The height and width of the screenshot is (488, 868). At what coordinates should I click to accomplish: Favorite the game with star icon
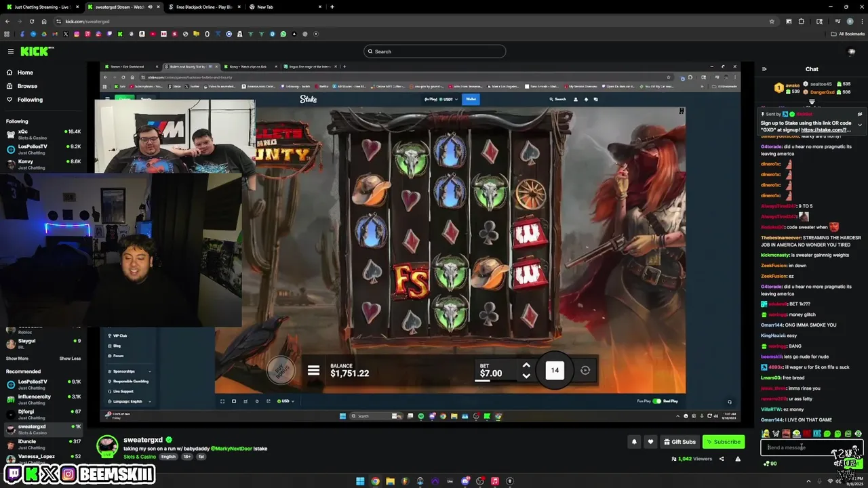[x=257, y=401]
